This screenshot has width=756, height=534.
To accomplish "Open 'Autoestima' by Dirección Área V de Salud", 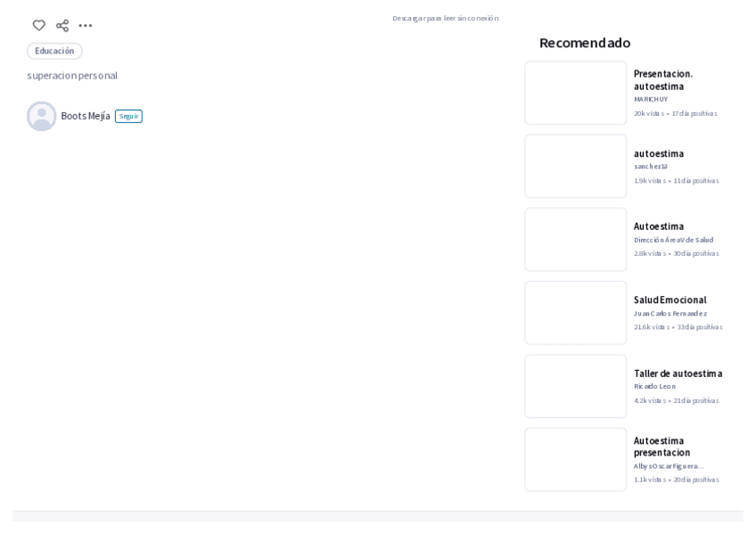I will coord(659,226).
